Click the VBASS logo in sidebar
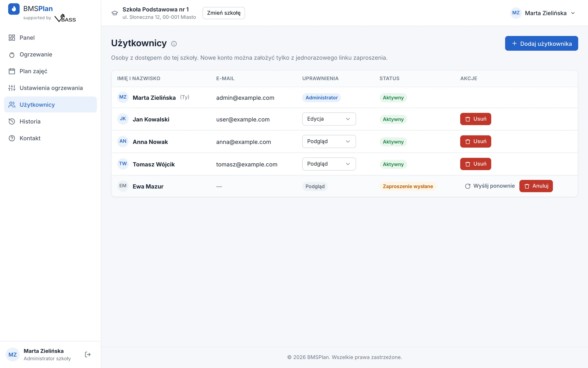The width and height of the screenshot is (588, 368). point(65,18)
